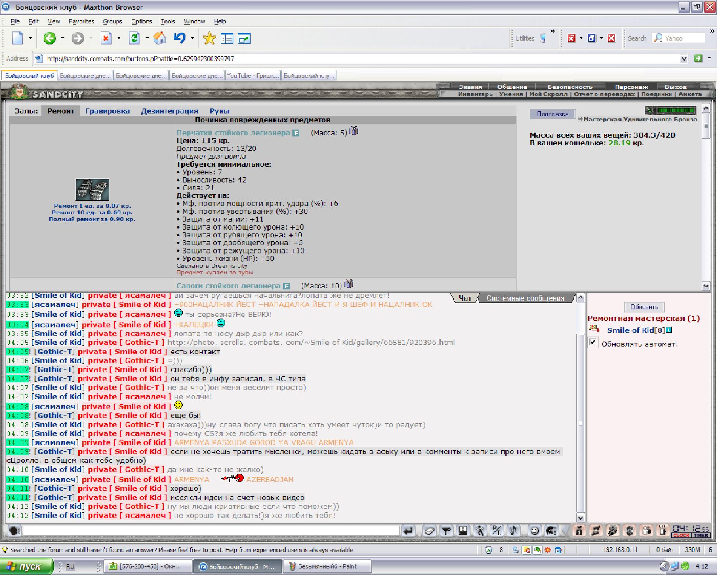Image resolution: width=728 pixels, height=575 pixels.
Task: Click the Подсказка button
Action: [x=553, y=114]
